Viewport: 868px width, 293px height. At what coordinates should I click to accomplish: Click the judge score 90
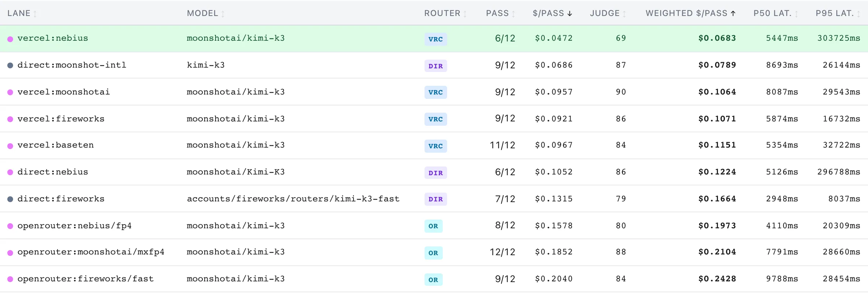621,92
